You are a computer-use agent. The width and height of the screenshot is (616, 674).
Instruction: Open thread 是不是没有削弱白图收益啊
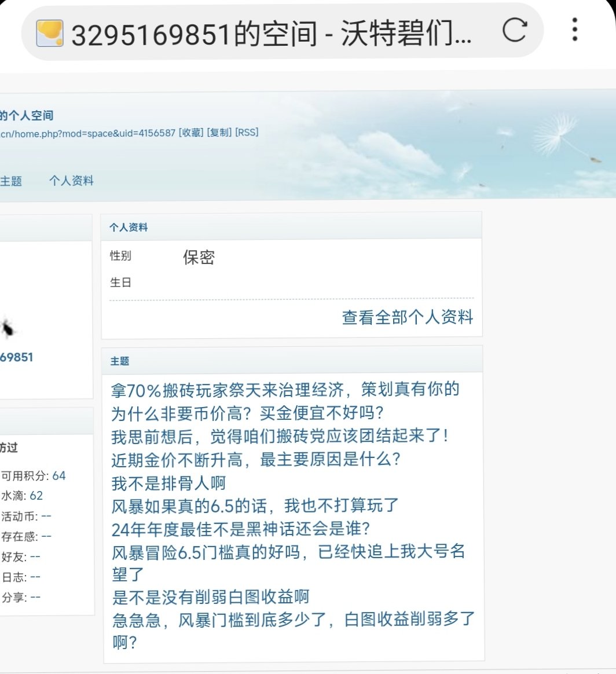[210, 596]
